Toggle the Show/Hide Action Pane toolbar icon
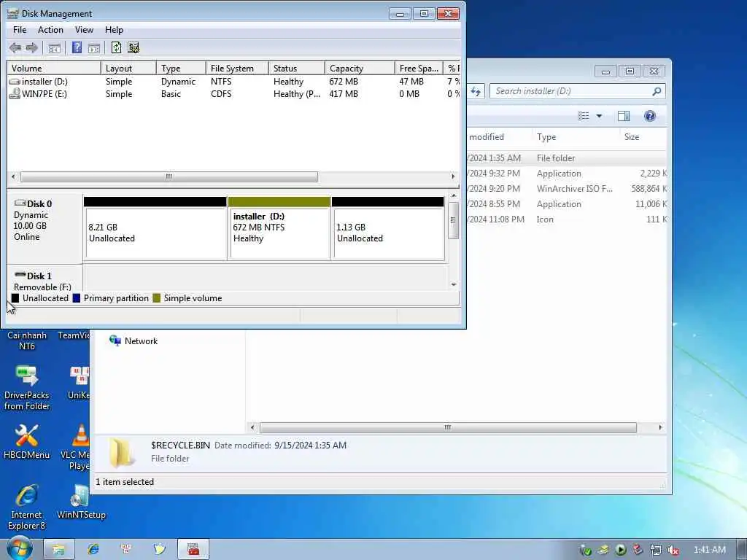The height and width of the screenshot is (560, 747). [94, 47]
